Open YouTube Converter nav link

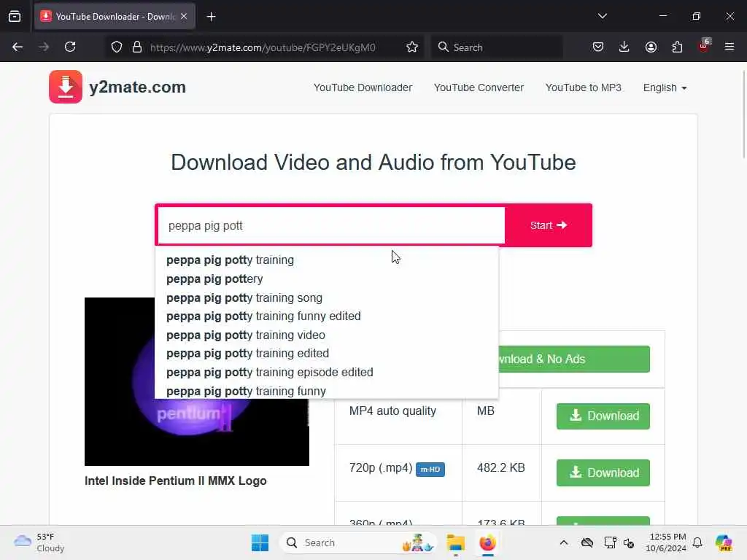tap(479, 87)
